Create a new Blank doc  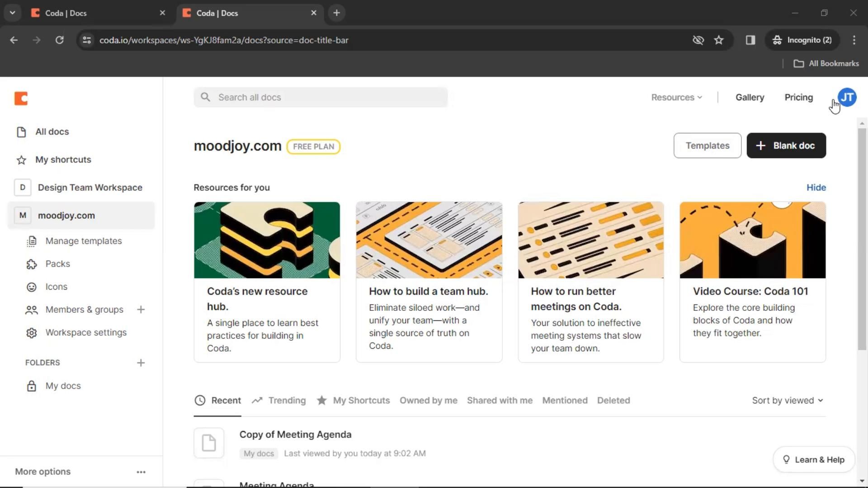click(786, 145)
